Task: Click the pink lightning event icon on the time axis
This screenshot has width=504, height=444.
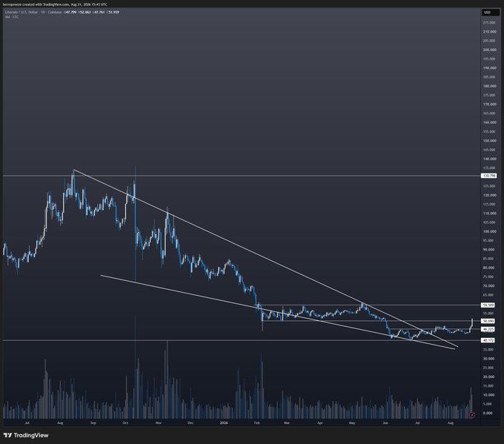Action: [472, 415]
